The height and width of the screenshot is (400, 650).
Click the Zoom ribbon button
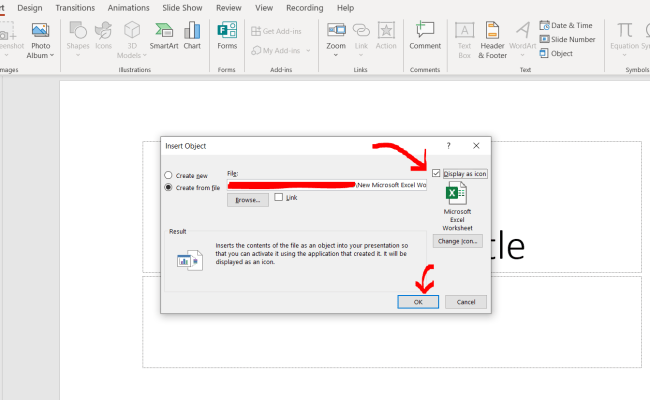[336, 41]
